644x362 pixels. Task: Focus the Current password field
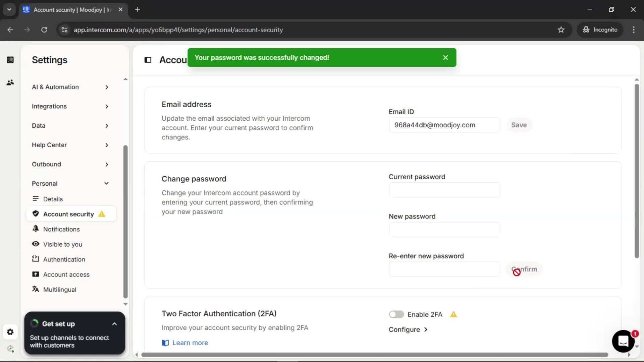pyautogui.click(x=444, y=190)
